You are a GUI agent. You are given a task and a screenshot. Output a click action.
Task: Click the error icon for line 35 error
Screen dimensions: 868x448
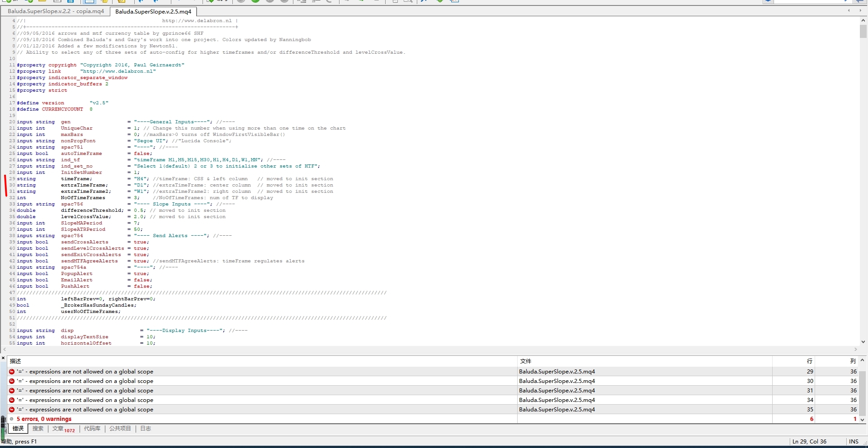click(x=12, y=410)
